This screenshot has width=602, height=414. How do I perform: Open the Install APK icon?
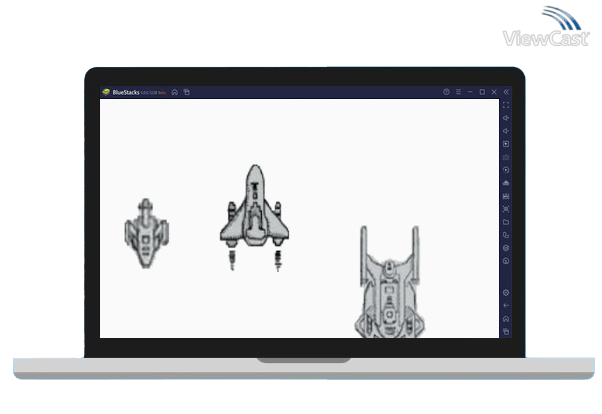click(506, 196)
